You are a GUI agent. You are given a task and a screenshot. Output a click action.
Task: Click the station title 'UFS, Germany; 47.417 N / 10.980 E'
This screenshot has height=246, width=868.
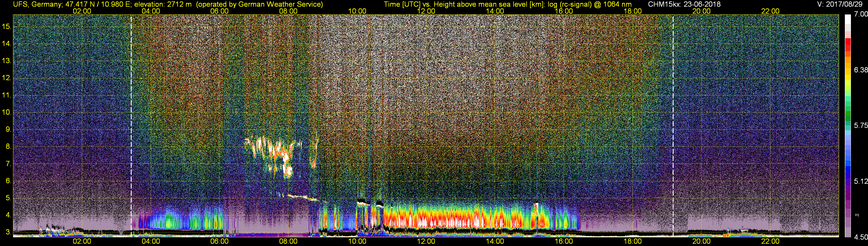click(72, 4)
